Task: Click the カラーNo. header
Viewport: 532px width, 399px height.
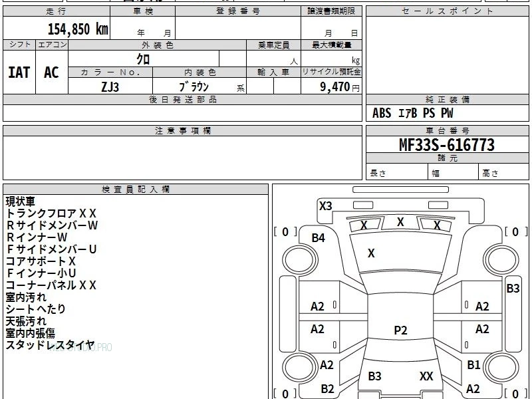Action: [x=110, y=72]
